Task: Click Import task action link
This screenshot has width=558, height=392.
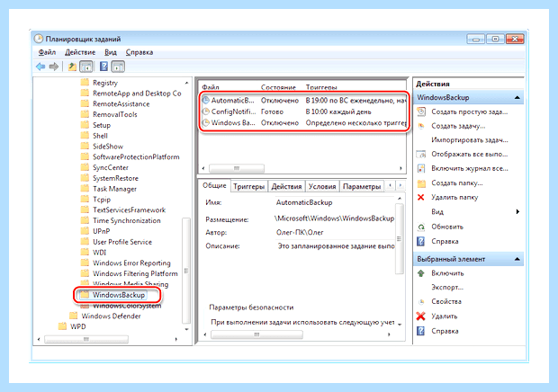Action: click(470, 140)
